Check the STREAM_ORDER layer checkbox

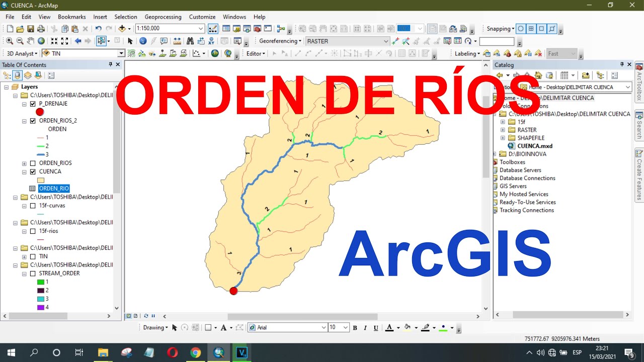pos(33,274)
